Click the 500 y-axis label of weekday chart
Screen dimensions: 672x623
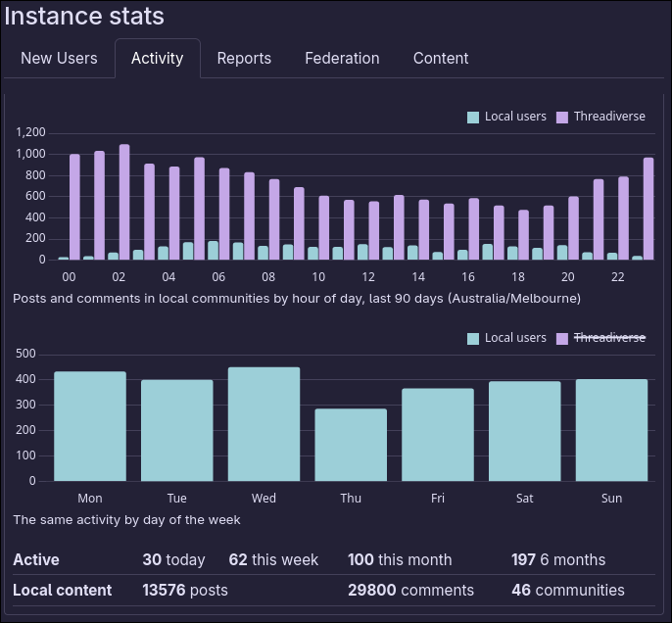click(x=25, y=354)
